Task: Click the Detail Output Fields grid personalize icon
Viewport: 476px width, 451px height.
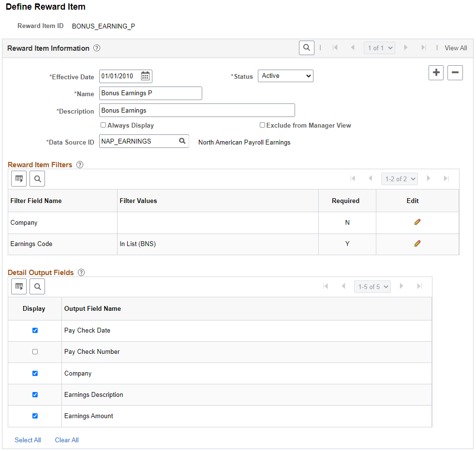Action: (19, 287)
